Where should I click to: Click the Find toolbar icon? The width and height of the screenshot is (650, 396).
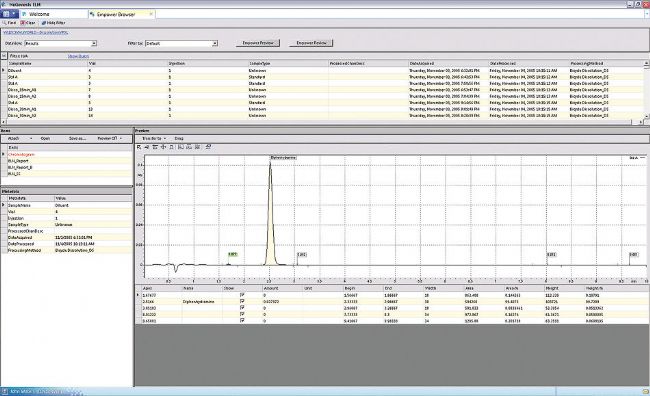point(4,23)
